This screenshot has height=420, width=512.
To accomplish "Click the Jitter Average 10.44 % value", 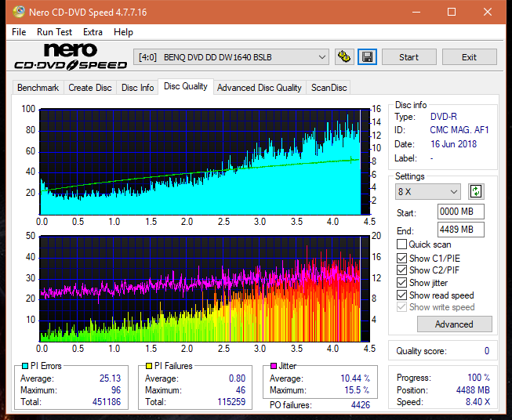I will coord(355,378).
